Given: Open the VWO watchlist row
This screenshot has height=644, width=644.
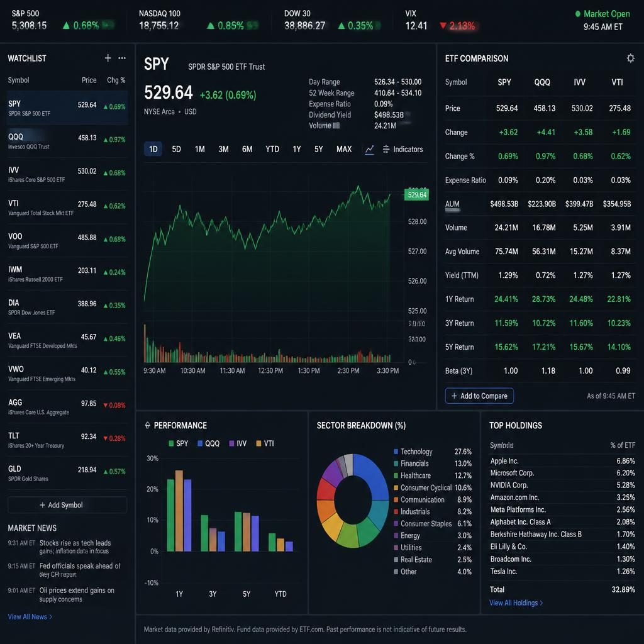Looking at the screenshot, I should [x=67, y=374].
